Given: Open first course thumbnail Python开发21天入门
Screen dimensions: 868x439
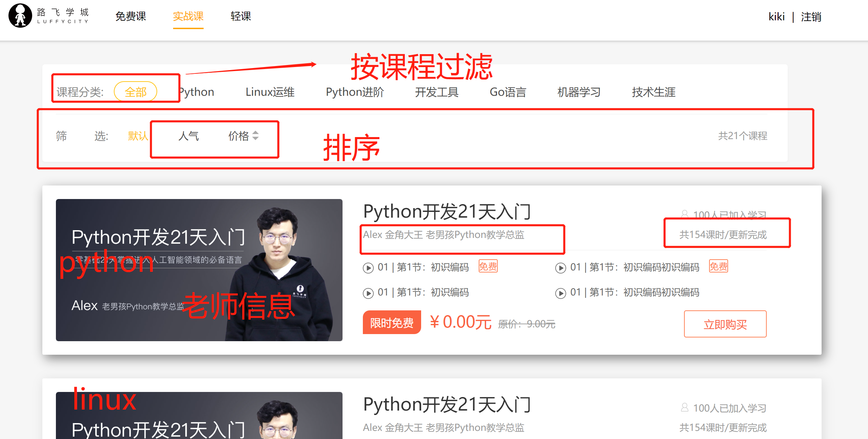Looking at the screenshot, I should click(x=199, y=270).
